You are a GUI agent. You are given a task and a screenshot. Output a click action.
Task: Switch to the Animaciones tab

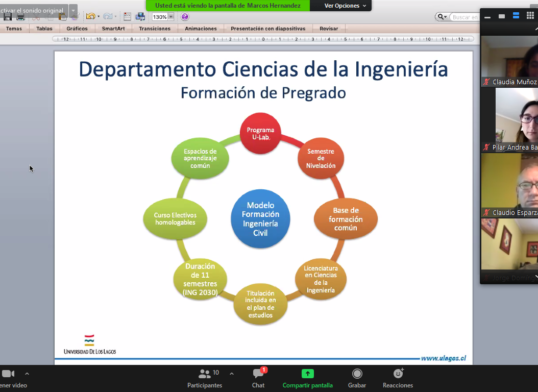(201, 28)
